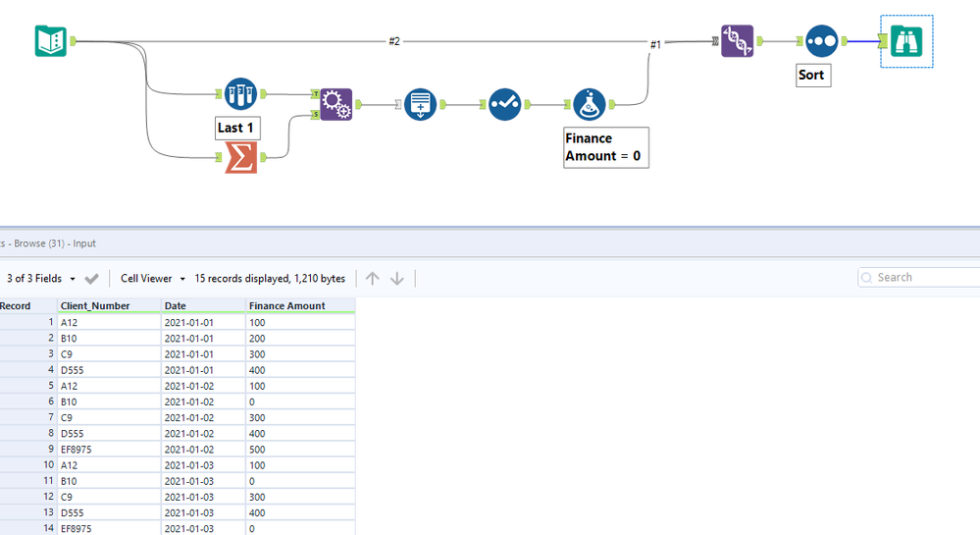The width and height of the screenshot is (980, 535).
Task: Select record row number 1
Action: pyautogui.click(x=28, y=322)
